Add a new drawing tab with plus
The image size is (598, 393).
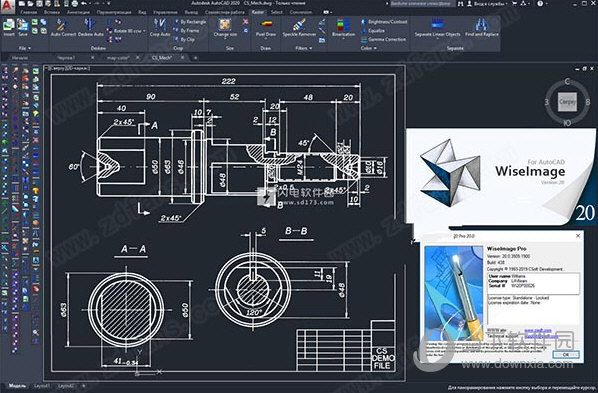[x=195, y=58]
